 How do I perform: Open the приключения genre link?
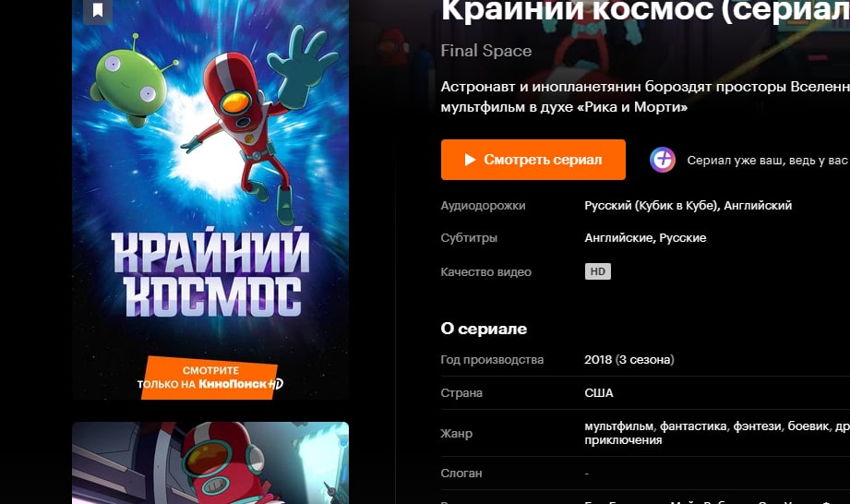(623, 440)
